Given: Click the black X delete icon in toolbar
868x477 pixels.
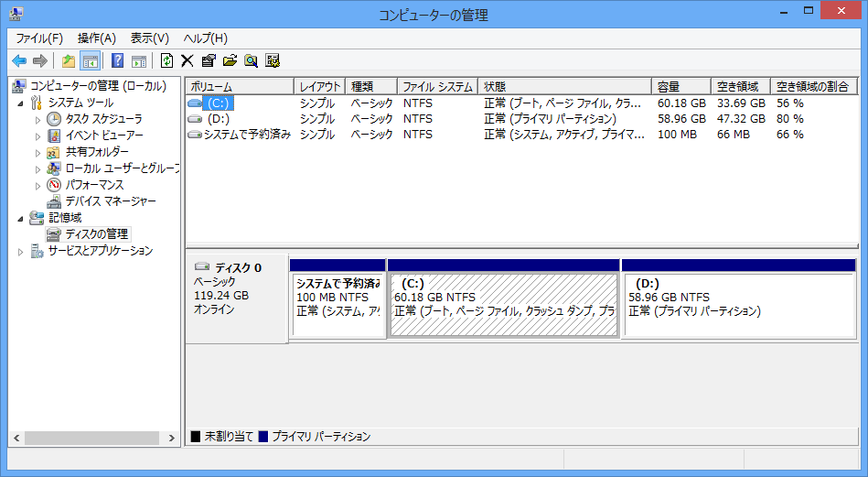Looking at the screenshot, I should click(x=188, y=61).
